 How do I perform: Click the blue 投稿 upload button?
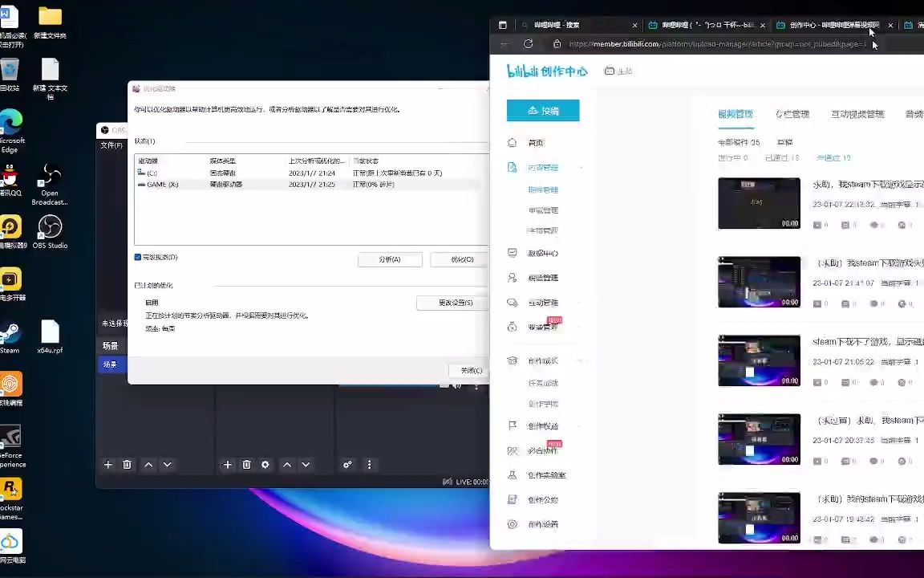[x=543, y=110]
